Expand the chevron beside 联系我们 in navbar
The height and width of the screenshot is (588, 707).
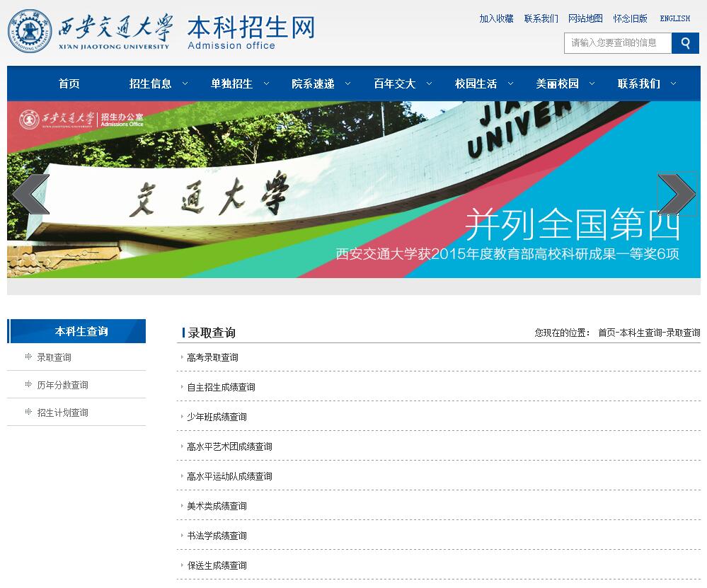(x=674, y=83)
